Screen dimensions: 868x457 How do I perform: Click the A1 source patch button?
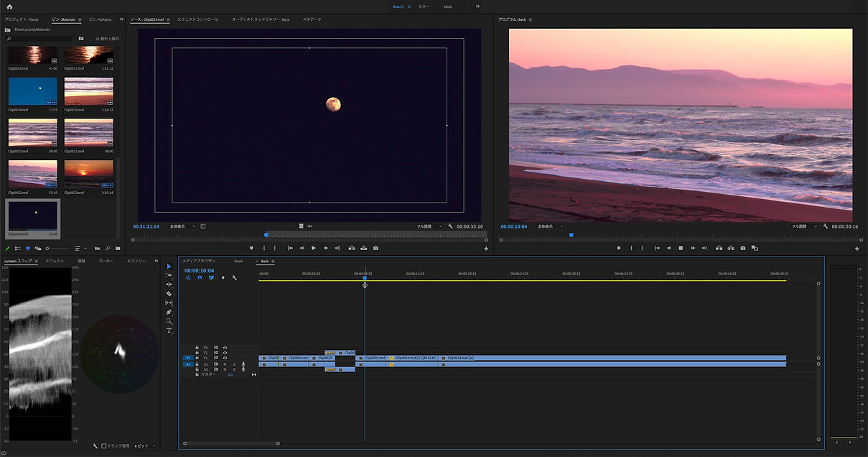coord(188,364)
